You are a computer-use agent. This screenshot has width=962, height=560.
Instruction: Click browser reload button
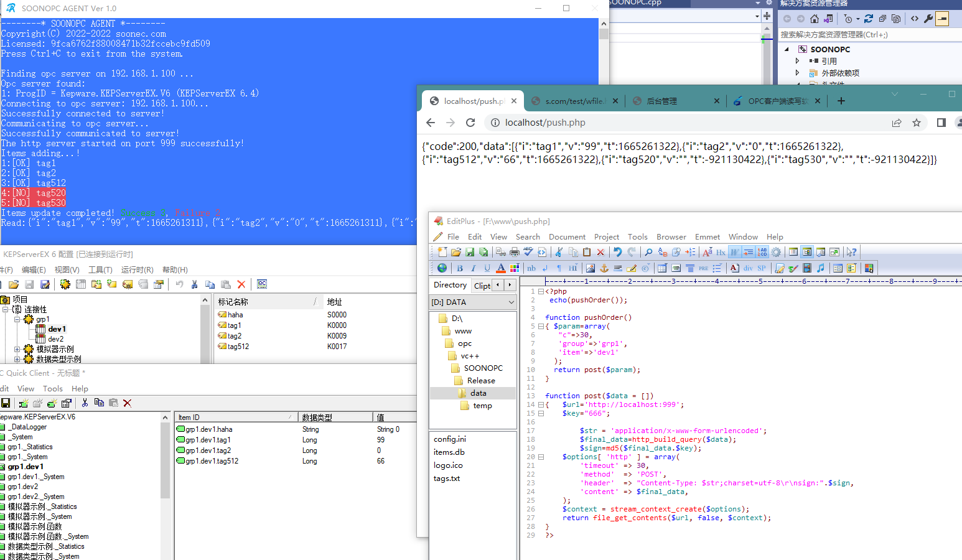click(470, 123)
